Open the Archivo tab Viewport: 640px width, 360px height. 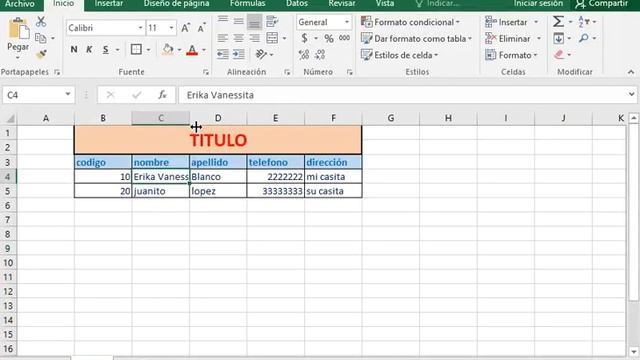click(x=20, y=4)
